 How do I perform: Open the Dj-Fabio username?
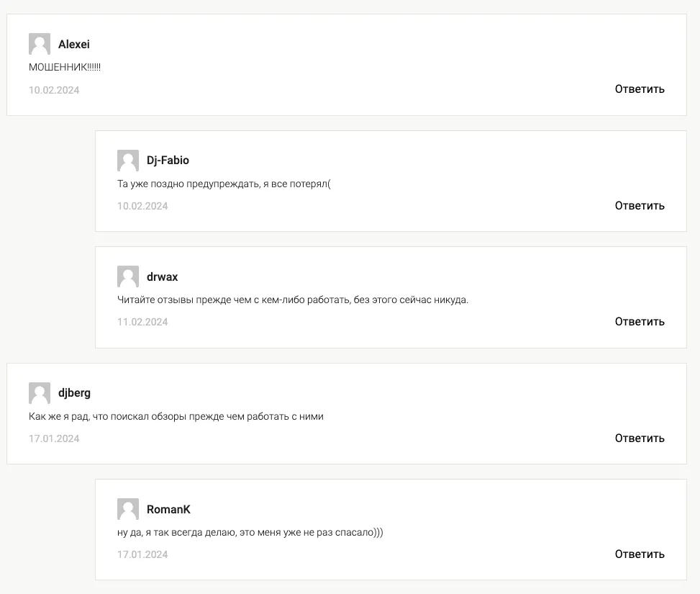(x=168, y=161)
